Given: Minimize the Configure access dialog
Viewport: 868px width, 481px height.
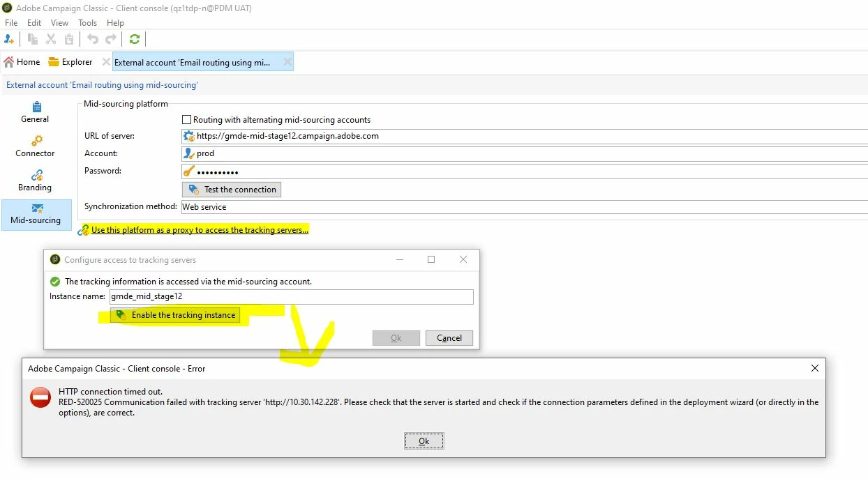Looking at the screenshot, I should click(399, 259).
